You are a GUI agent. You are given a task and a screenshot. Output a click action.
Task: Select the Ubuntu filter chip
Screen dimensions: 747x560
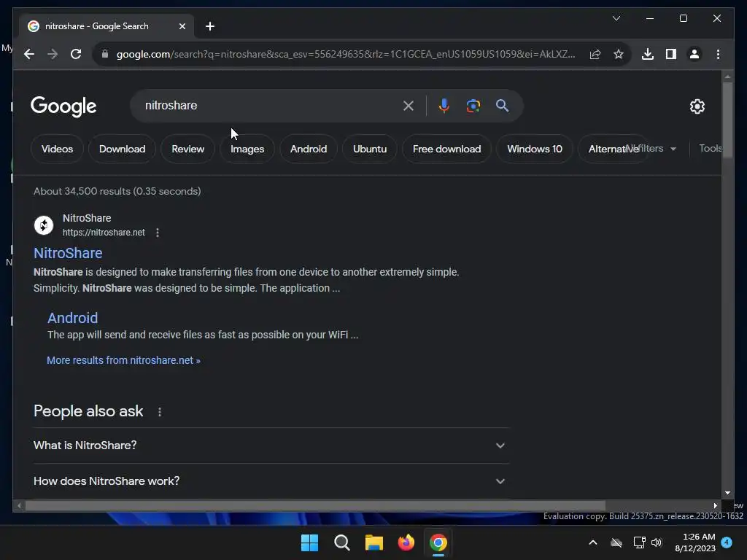click(x=370, y=149)
